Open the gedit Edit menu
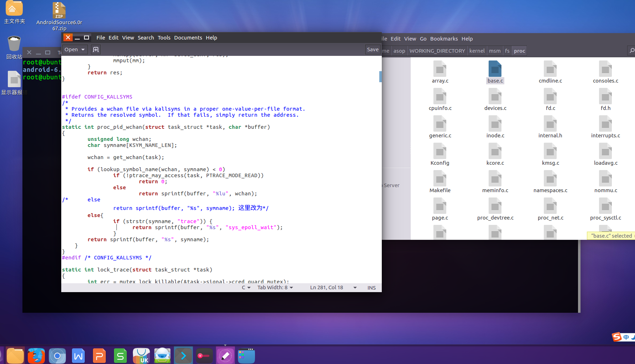The image size is (635, 364). click(x=114, y=38)
